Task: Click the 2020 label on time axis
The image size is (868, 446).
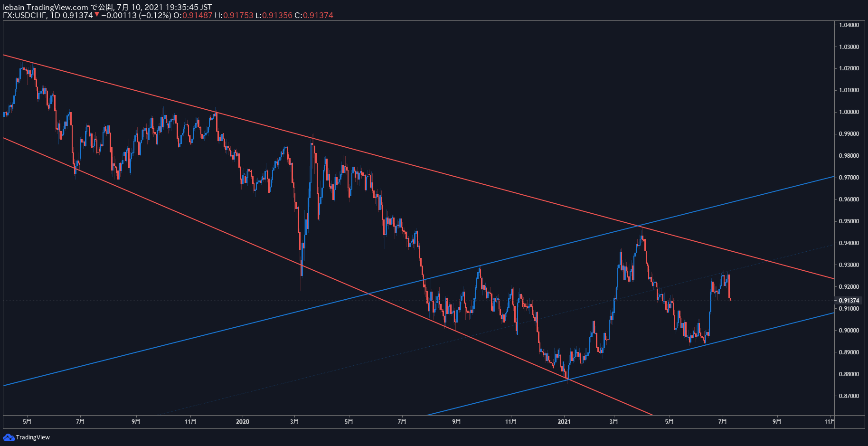Action: [243, 422]
